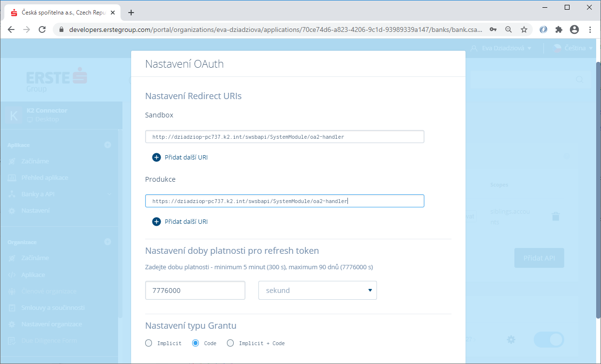Open the sekund time unit dropdown
Viewport: 601px width, 364px height.
click(317, 291)
